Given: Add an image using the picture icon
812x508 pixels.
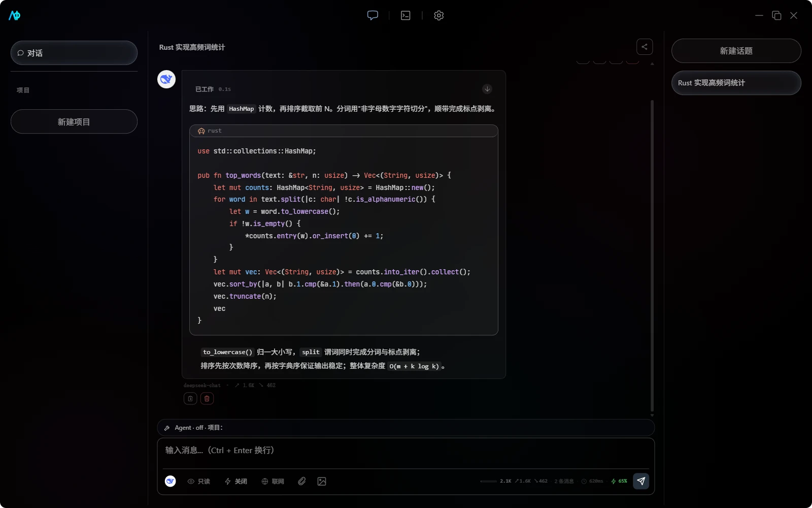Looking at the screenshot, I should (322, 481).
